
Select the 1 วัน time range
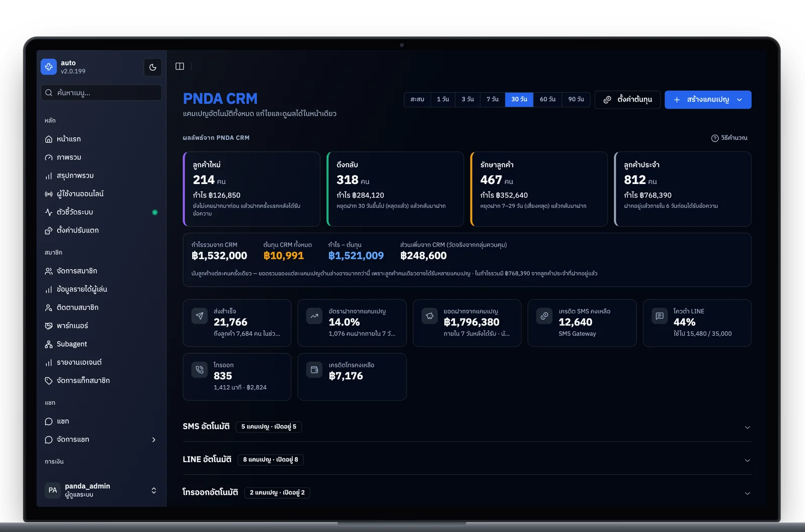click(443, 100)
